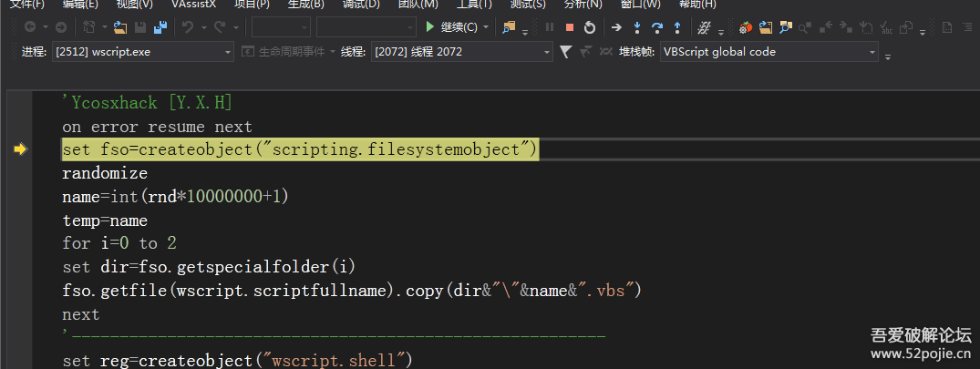Open the empty solution platform dropdown
The width and height of the screenshot is (980, 369).
[x=366, y=26]
